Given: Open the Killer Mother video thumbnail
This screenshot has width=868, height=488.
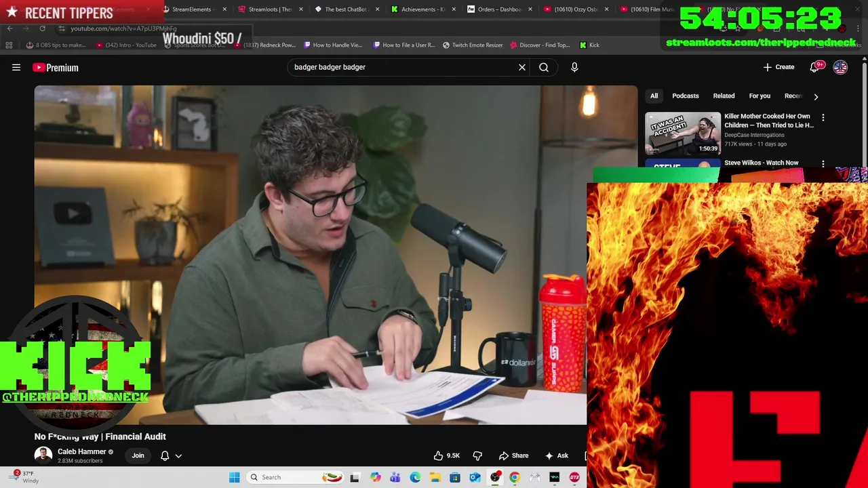Looking at the screenshot, I should click(683, 134).
